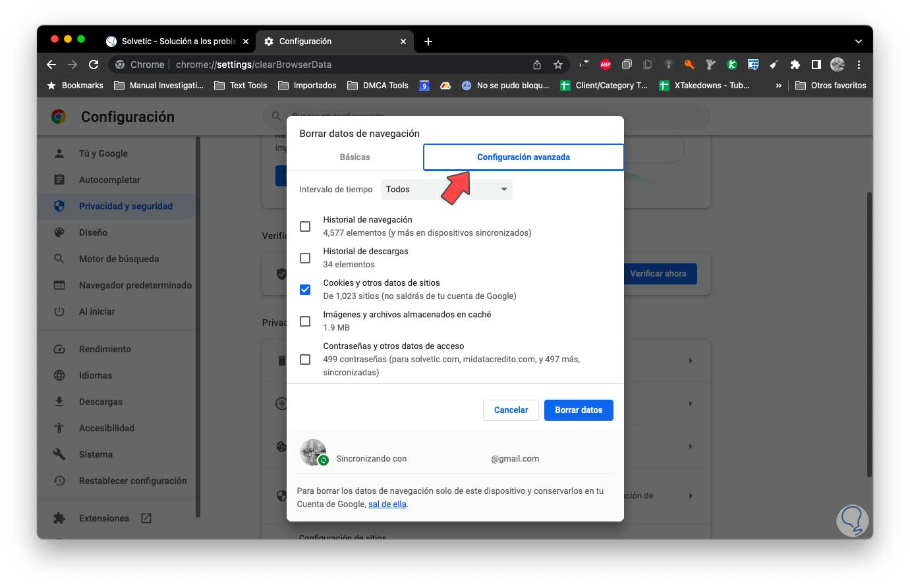
Task: Select the Configuración avanzada tab
Action: tap(523, 157)
